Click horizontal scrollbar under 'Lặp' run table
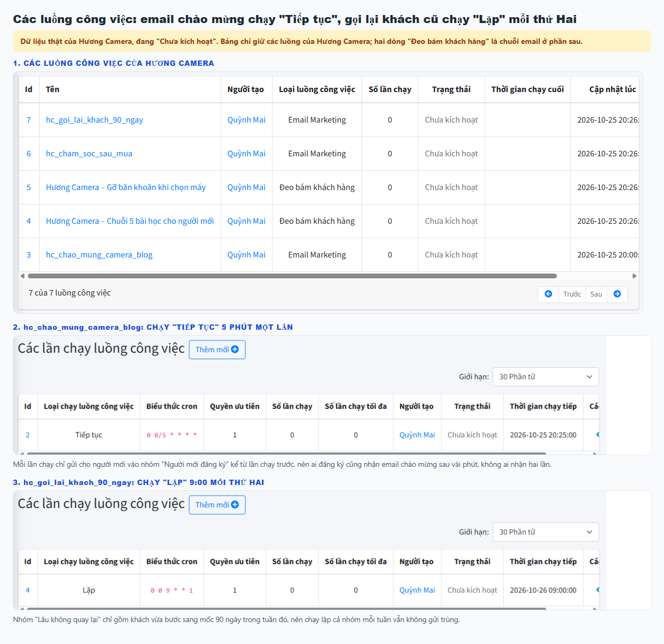Image resolution: width=664 pixels, height=644 pixels. pos(286,609)
